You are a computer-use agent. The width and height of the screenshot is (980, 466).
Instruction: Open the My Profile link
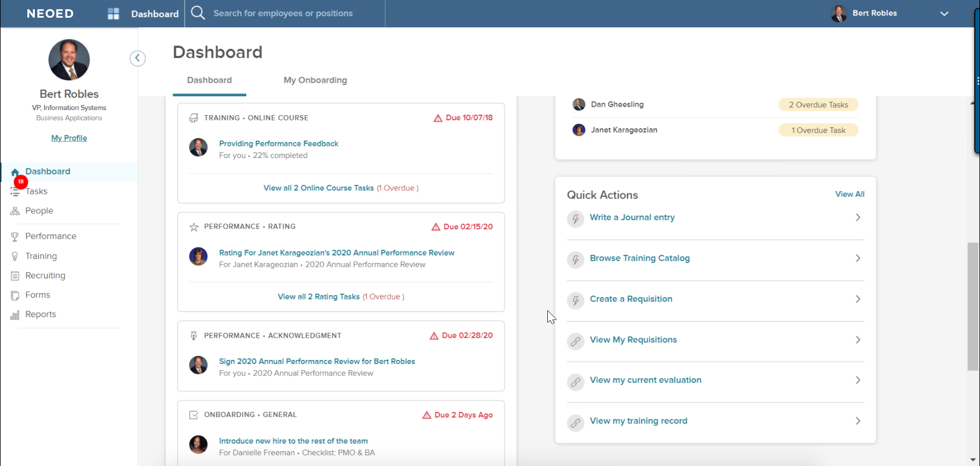[69, 138]
